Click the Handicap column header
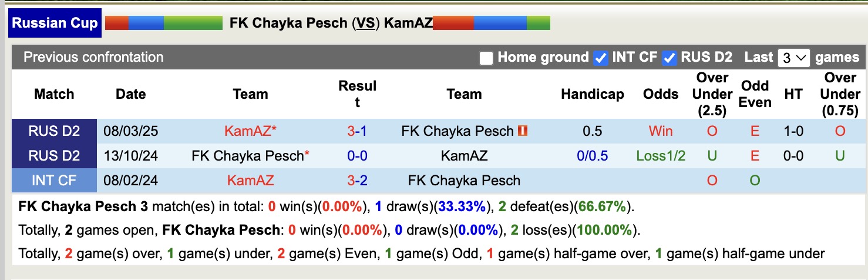 click(592, 94)
